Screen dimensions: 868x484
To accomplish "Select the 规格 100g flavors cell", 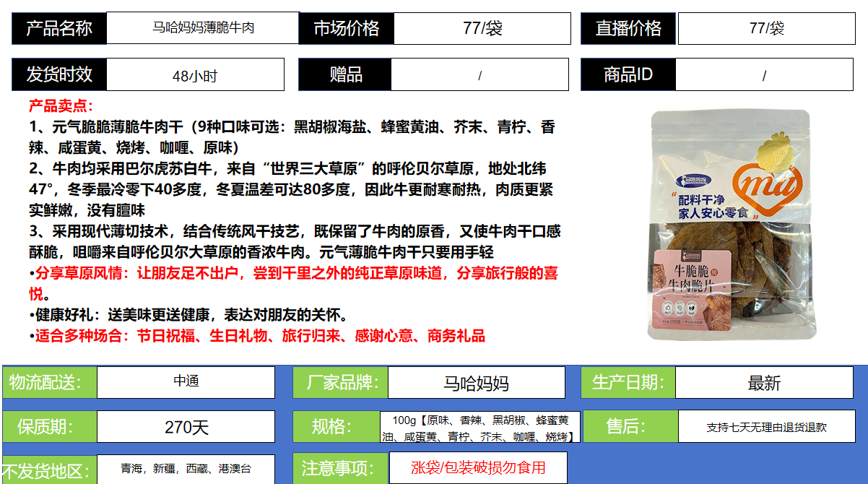I will coord(479,428).
